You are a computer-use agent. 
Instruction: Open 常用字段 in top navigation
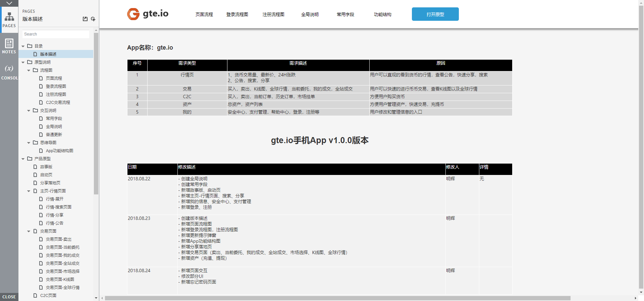(345, 14)
